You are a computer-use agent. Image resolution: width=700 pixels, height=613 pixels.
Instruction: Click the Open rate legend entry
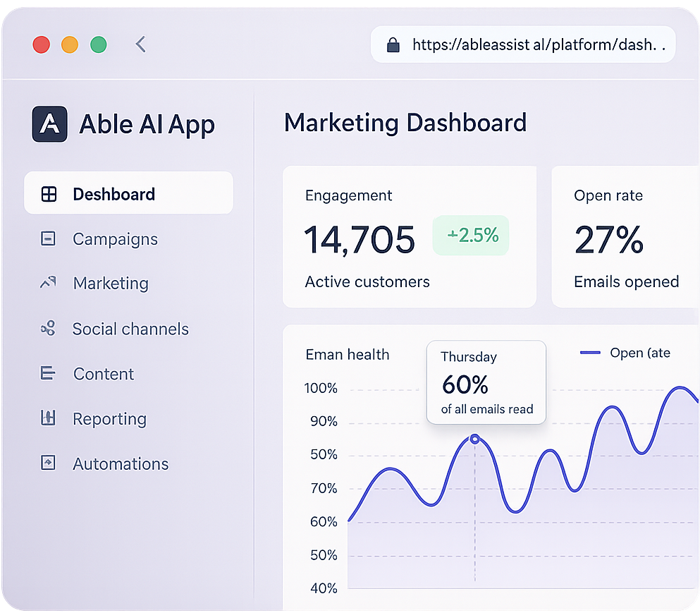(x=625, y=353)
